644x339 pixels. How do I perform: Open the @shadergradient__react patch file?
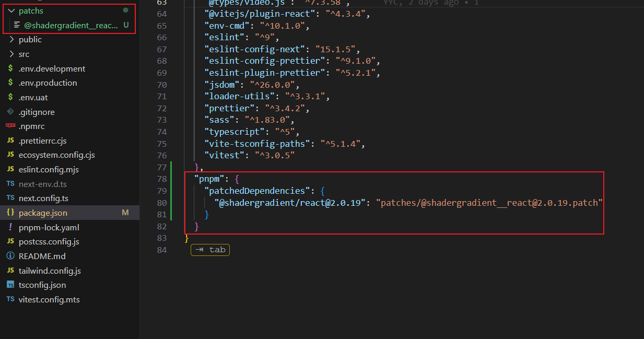click(x=71, y=25)
